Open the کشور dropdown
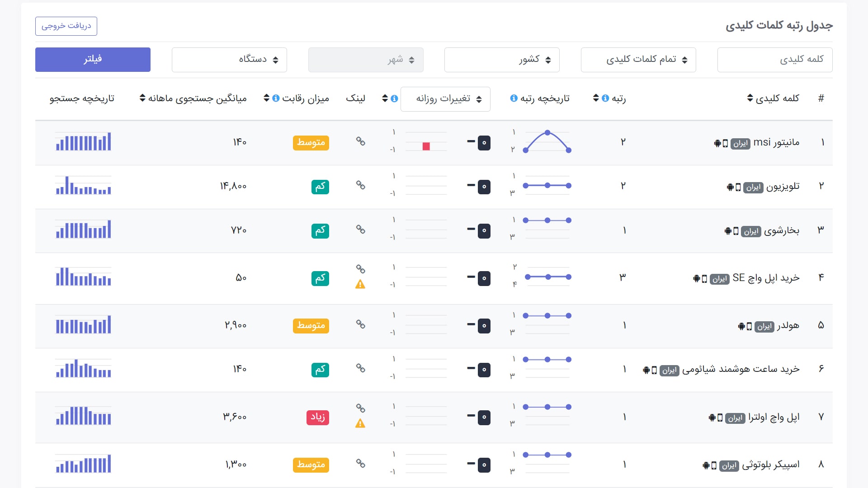 tap(502, 60)
